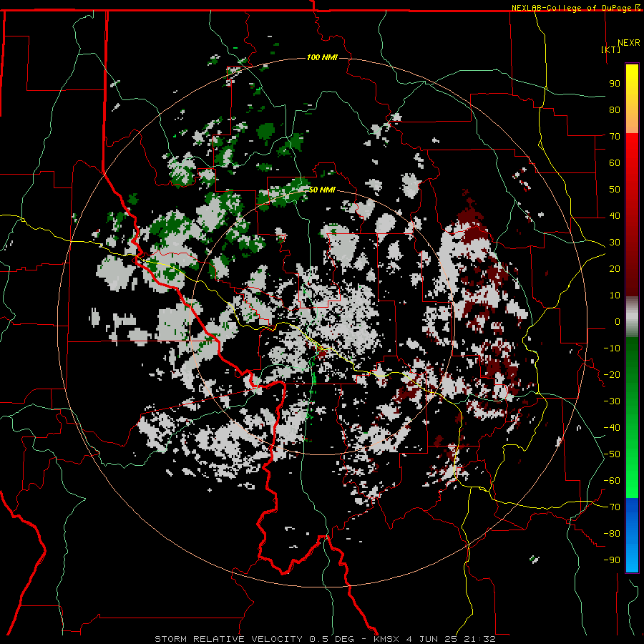This screenshot has height=644, width=644.
Task: Click the 4 JUN 25 date stamp
Action: tap(431, 639)
